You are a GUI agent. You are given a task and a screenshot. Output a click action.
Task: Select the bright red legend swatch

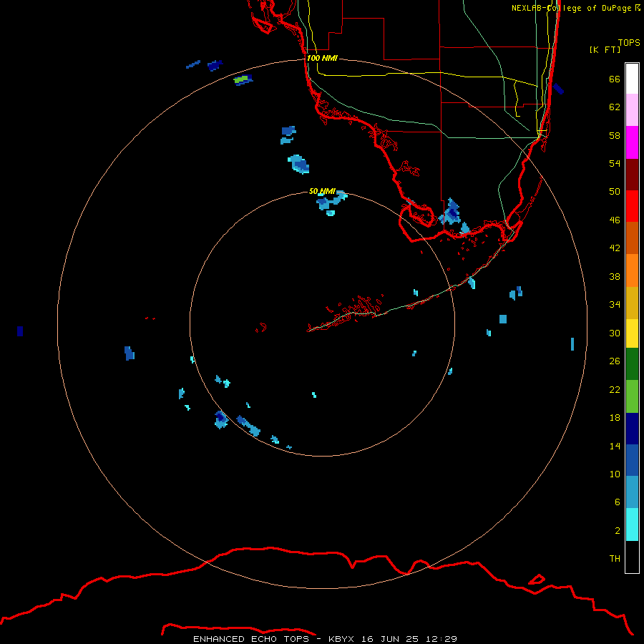click(632, 206)
